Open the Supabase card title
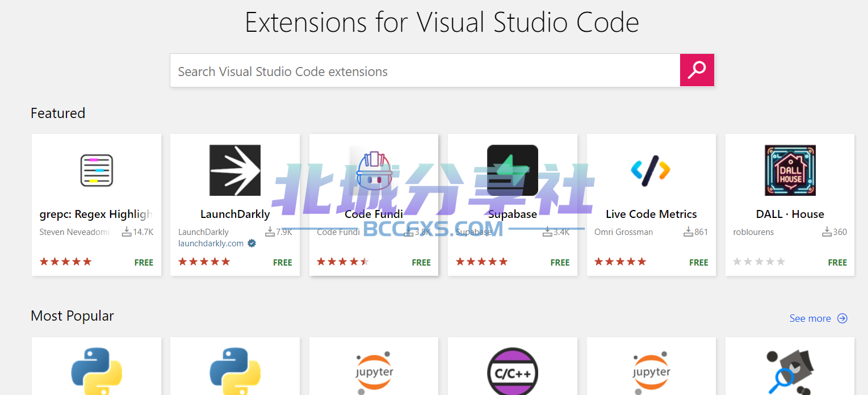Viewport: 868px width, 395px height. 513,214
